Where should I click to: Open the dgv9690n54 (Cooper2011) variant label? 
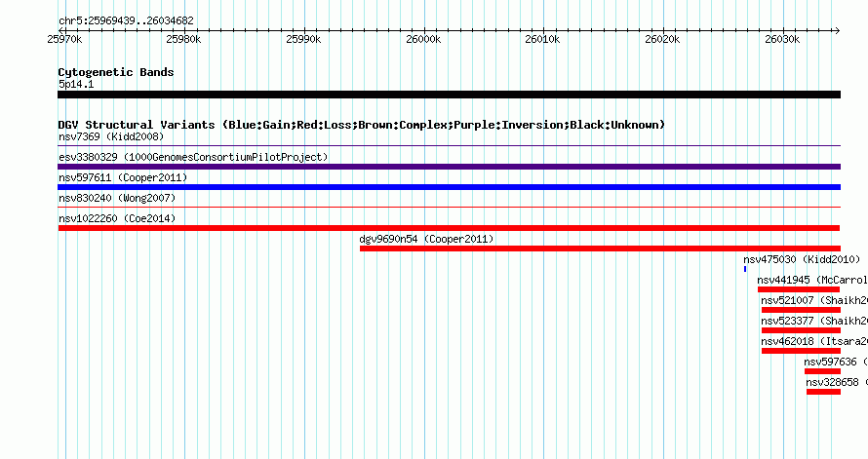(x=426, y=239)
